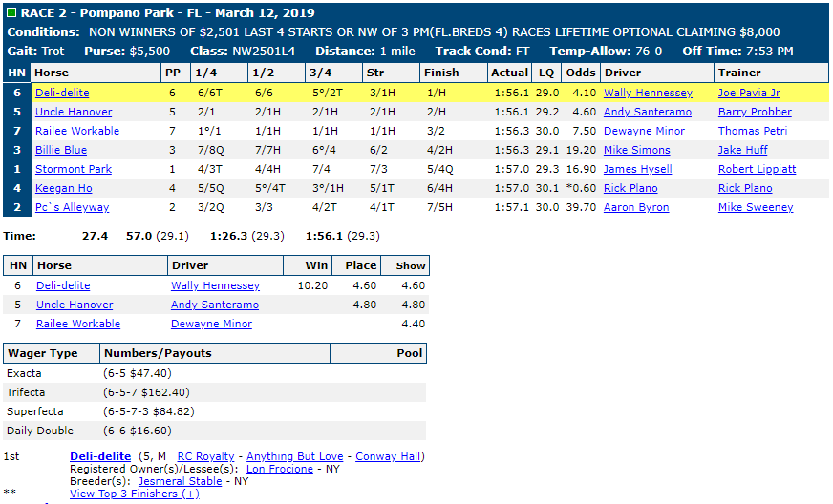This screenshot has width=833, height=504.
Task: Open Pc`s Alleyway horse link
Action: [73, 207]
